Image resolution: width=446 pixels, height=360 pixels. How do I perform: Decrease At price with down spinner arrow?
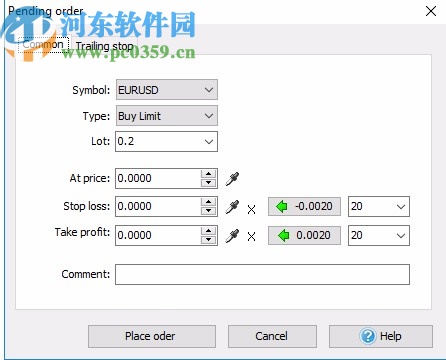click(209, 183)
